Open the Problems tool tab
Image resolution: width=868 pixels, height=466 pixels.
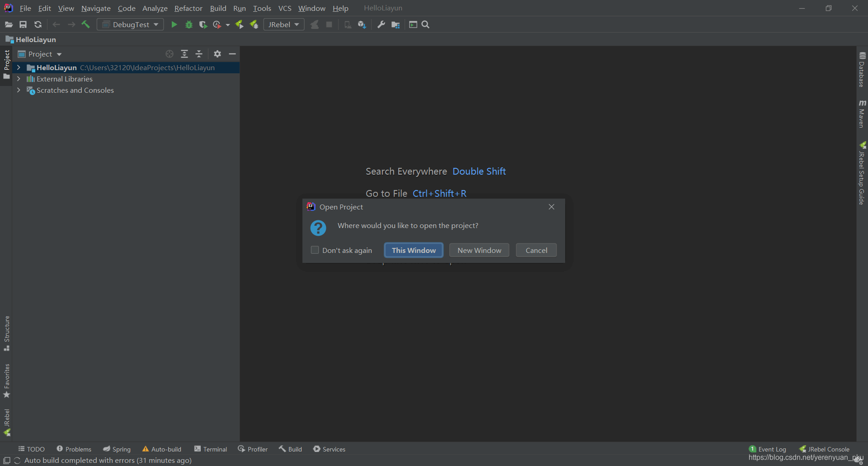coord(74,449)
